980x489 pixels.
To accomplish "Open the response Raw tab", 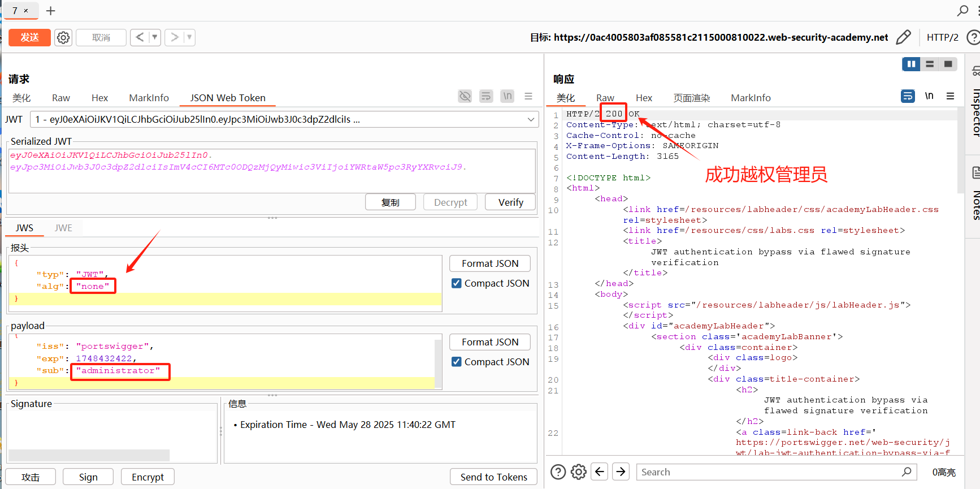I will pyautogui.click(x=605, y=98).
